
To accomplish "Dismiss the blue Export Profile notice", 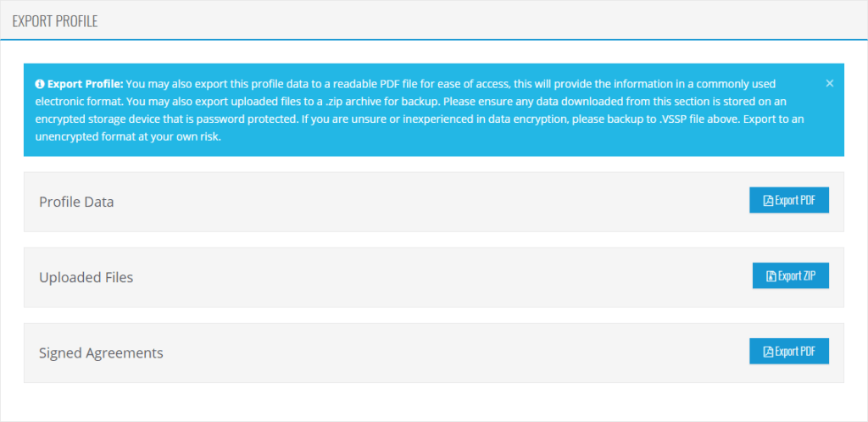I will point(829,84).
